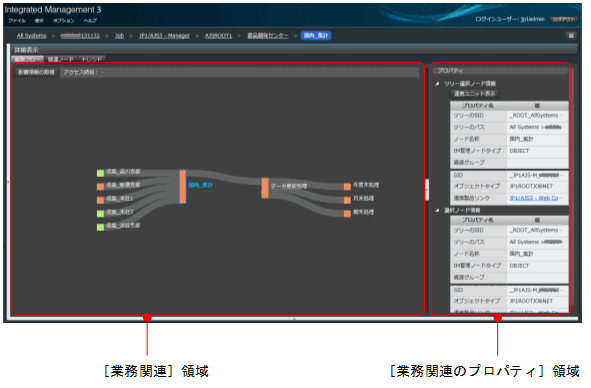The width and height of the screenshot is (591, 388).
Task: Go to All Systems in breadcrumb
Action: (x=32, y=36)
